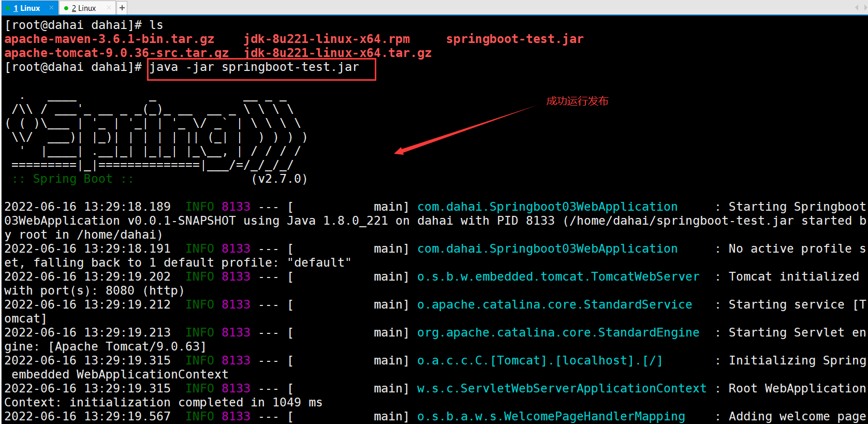868x424 pixels.
Task: Click the green "INFO" on the 13:29:19.567 line
Action: [200, 417]
